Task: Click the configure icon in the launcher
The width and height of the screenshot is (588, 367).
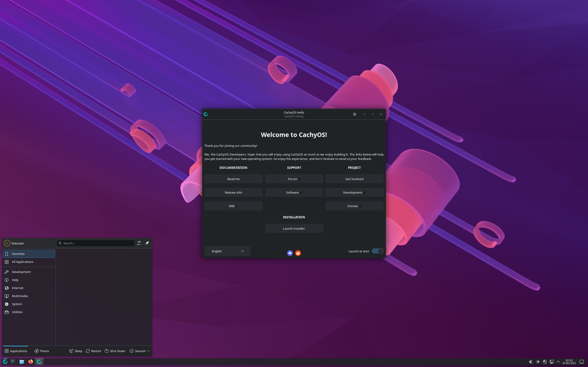Action: point(139,243)
